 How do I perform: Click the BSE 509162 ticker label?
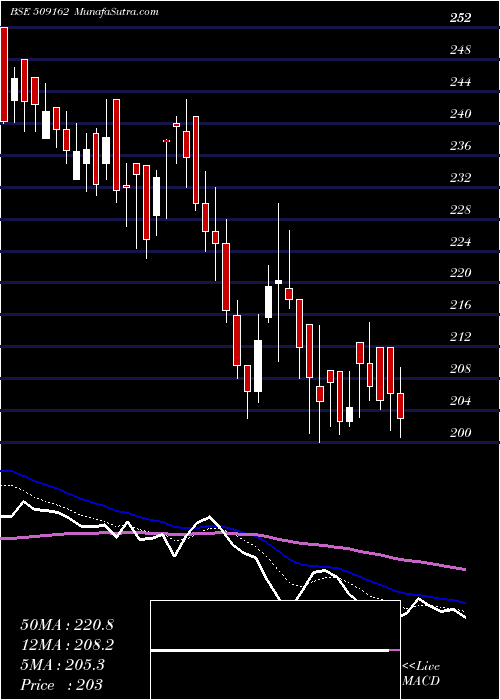40,12
